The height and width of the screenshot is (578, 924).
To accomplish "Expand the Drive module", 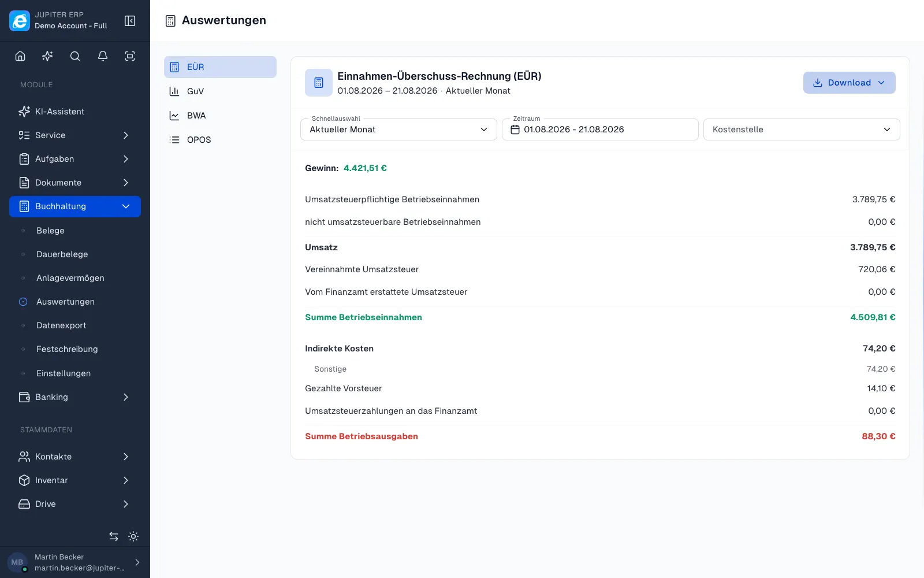I will click(x=75, y=504).
